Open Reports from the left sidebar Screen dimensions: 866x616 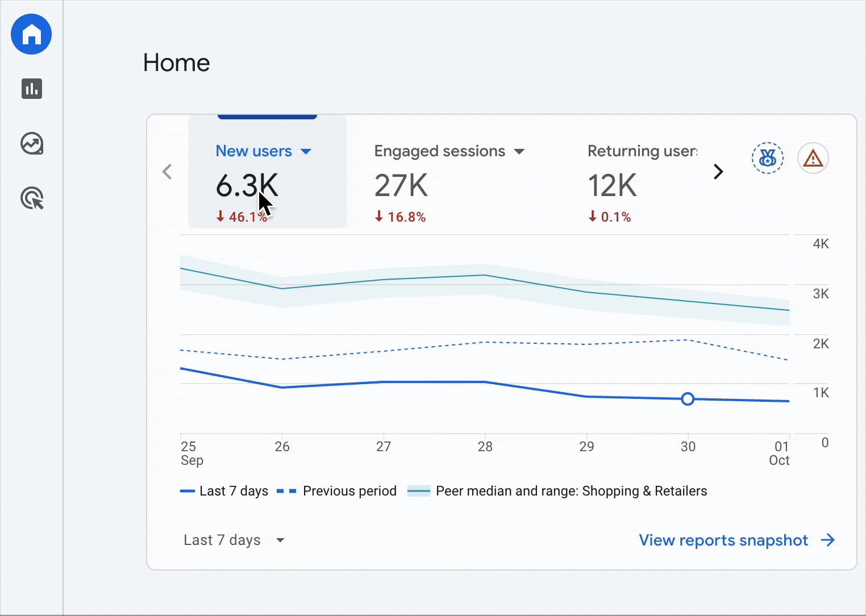click(x=31, y=89)
